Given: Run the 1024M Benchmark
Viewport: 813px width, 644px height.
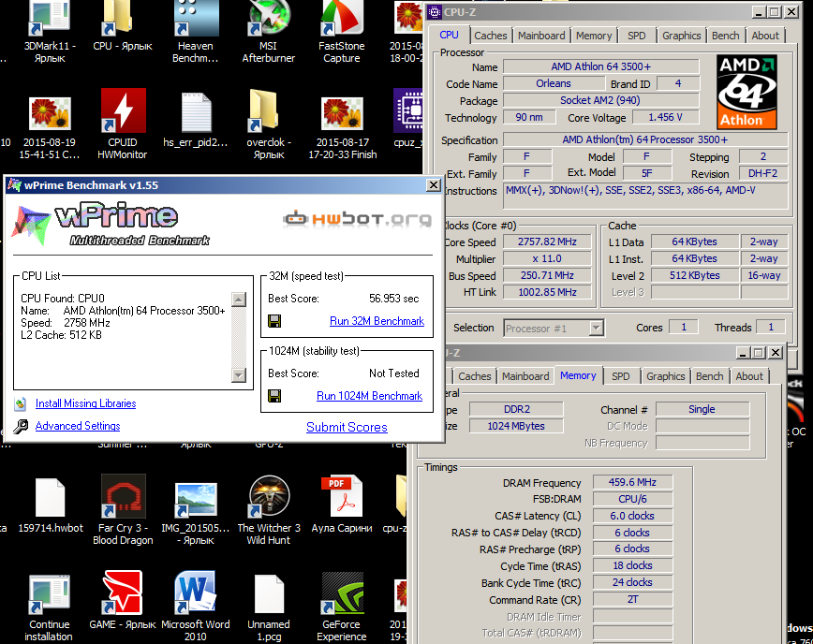Looking at the screenshot, I should (370, 396).
